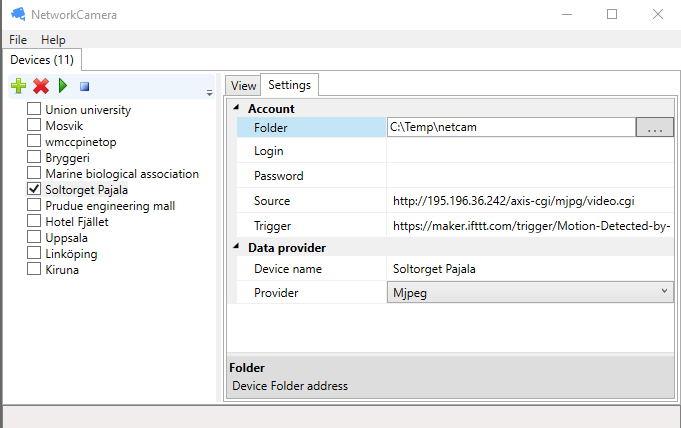Collapse the Data provider section
The width and height of the screenshot is (681, 428).
237,247
